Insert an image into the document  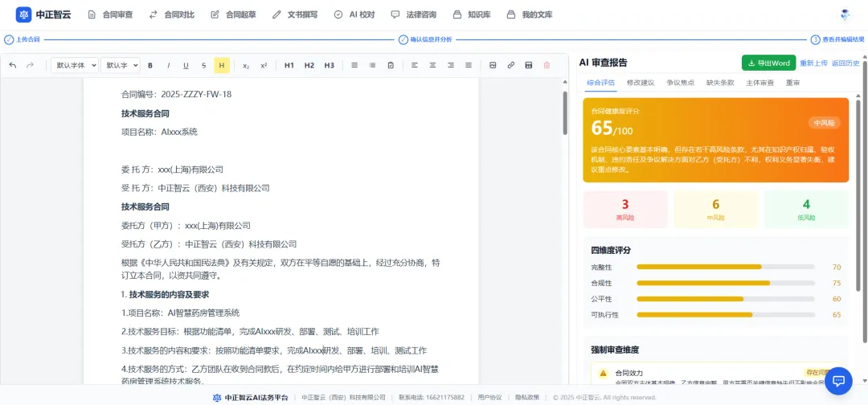tap(493, 65)
